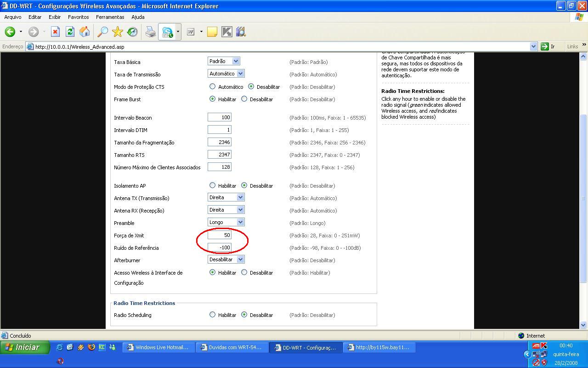Click the vertical page scrollbar thumb
The width and height of the screenshot is (588, 368).
pos(583,198)
